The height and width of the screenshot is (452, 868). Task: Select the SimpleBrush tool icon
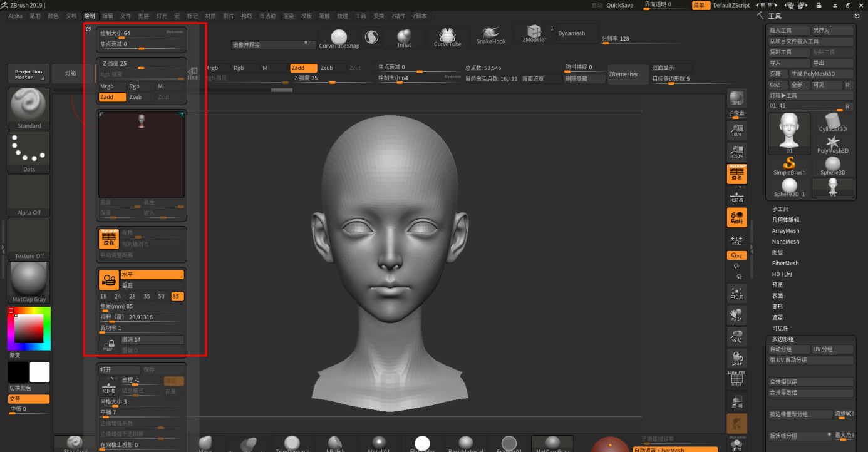(789, 165)
